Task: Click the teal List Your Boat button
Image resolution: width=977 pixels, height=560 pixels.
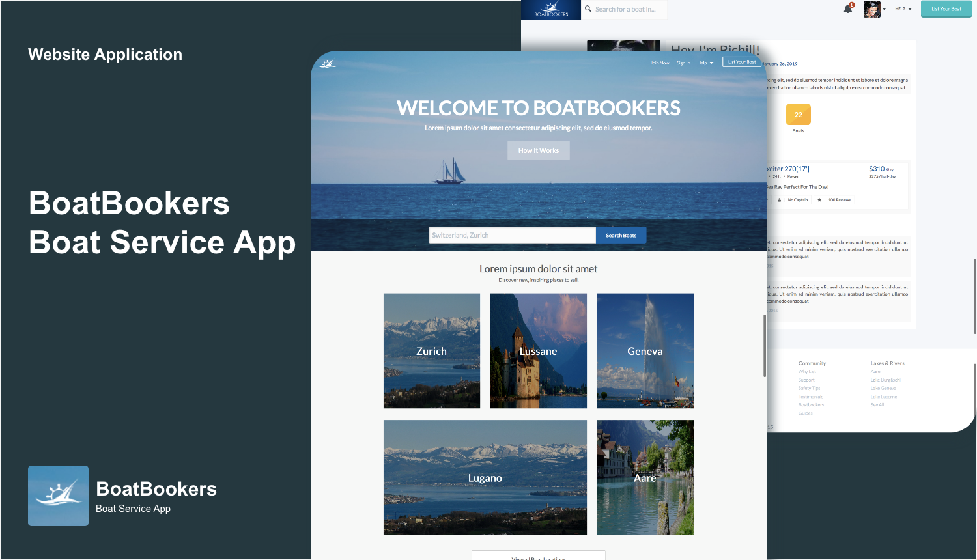Action: point(946,9)
